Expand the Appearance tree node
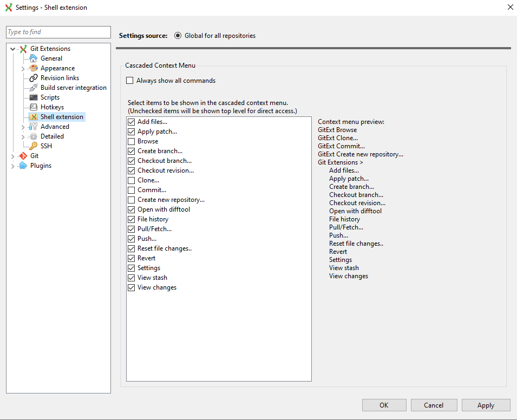The height and width of the screenshot is (420, 517). (x=23, y=69)
